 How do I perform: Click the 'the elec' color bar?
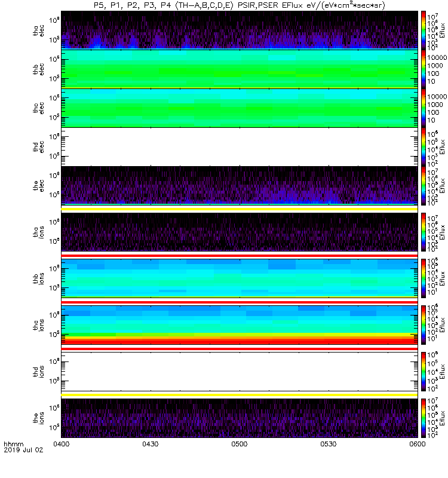pyautogui.click(x=424, y=186)
